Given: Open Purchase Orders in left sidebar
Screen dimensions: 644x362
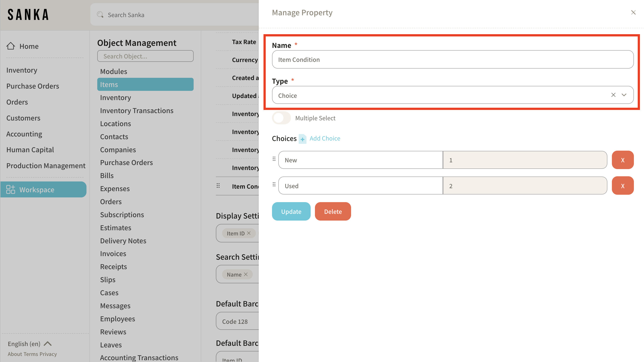Looking at the screenshot, I should tap(33, 86).
